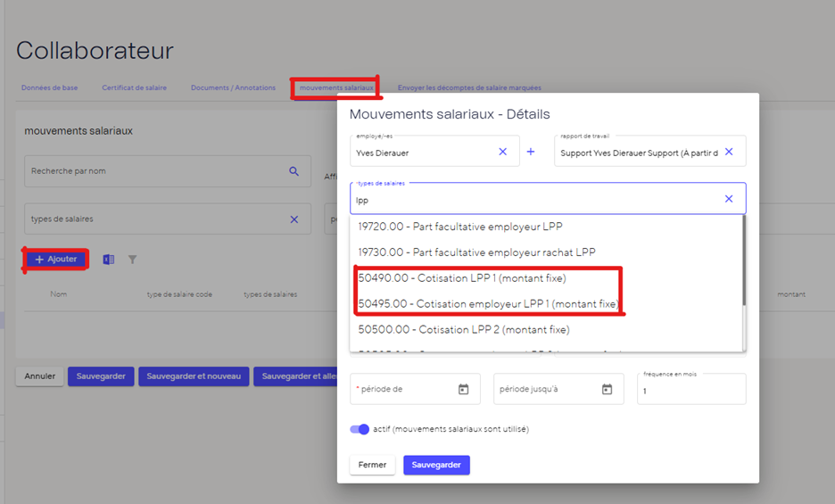The width and height of the screenshot is (835, 504).
Task: Pick 50500.00 Cotisation LPP 2 option
Action: tap(463, 330)
